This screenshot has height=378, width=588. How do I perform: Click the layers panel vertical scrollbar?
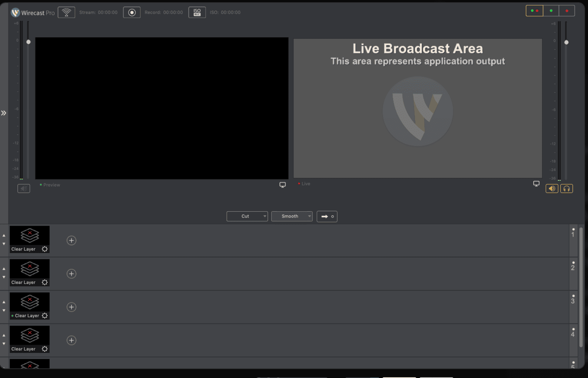tap(581, 287)
